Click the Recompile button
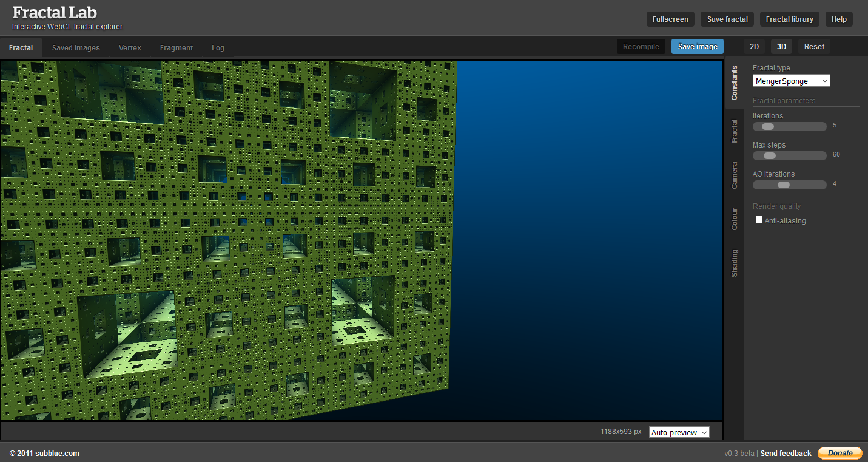This screenshot has height=462, width=868. pos(641,47)
